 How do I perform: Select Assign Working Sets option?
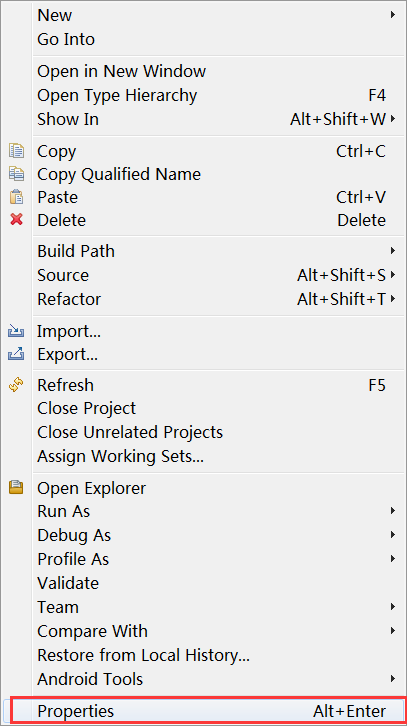click(x=120, y=457)
